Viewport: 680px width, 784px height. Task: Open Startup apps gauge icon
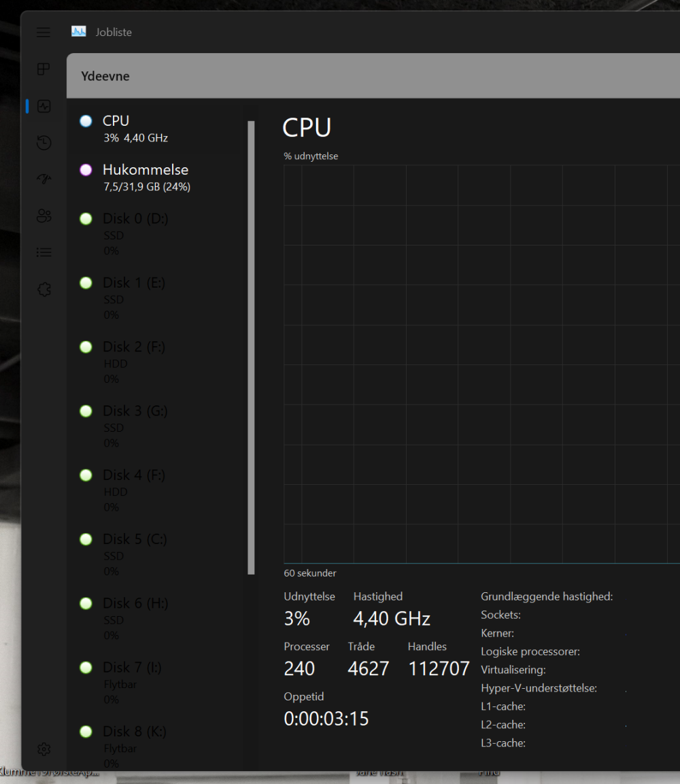click(44, 179)
